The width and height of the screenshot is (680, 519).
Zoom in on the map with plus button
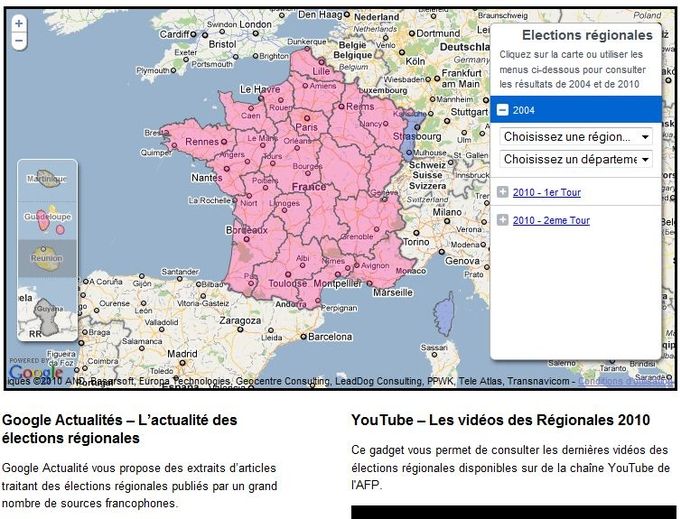tap(19, 23)
